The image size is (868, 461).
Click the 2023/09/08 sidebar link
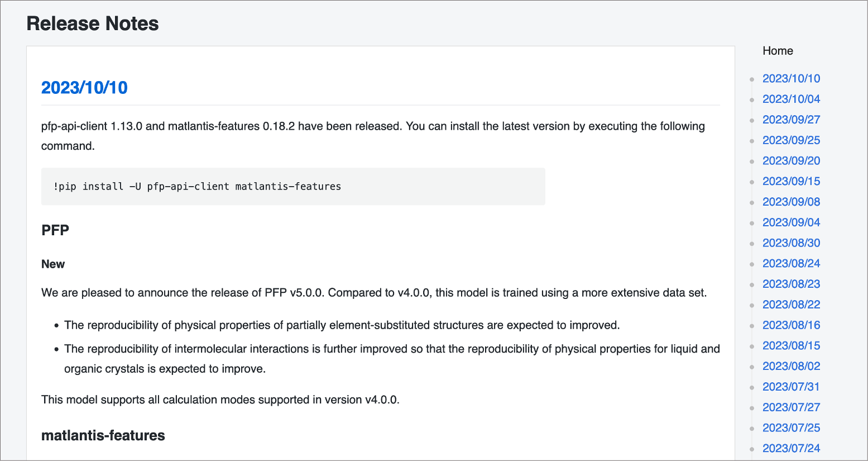pos(791,202)
